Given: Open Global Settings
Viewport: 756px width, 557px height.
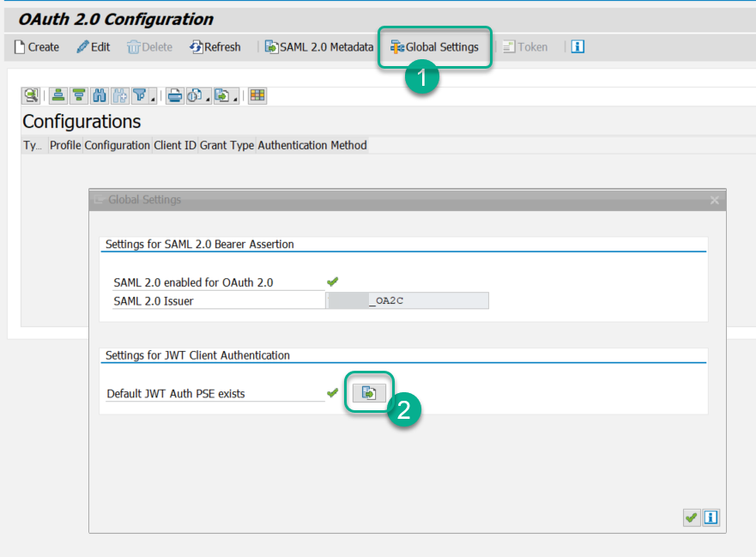Looking at the screenshot, I should coord(434,47).
